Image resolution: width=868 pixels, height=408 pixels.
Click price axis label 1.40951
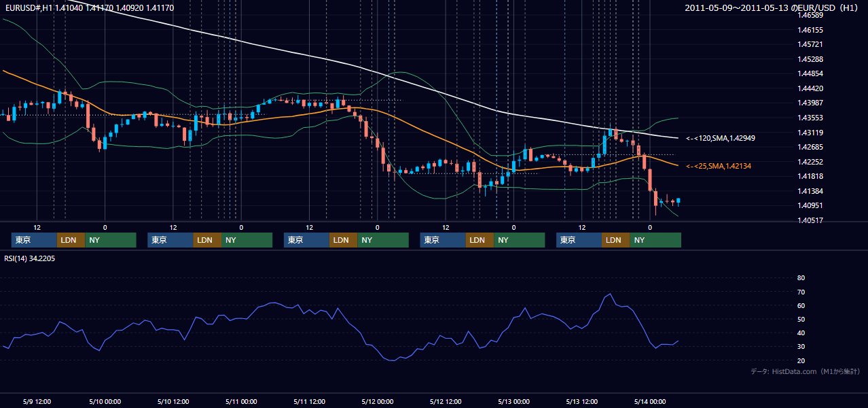(x=810, y=206)
